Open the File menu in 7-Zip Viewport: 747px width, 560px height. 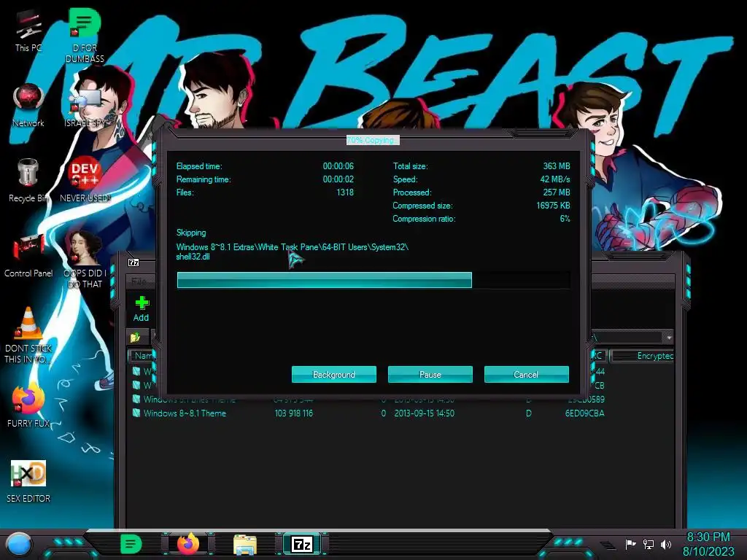(x=139, y=281)
